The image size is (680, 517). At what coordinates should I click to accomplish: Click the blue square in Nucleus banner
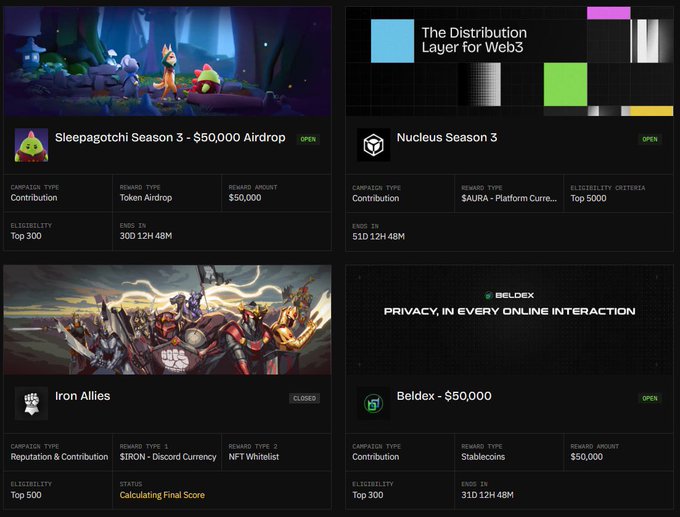[392, 41]
